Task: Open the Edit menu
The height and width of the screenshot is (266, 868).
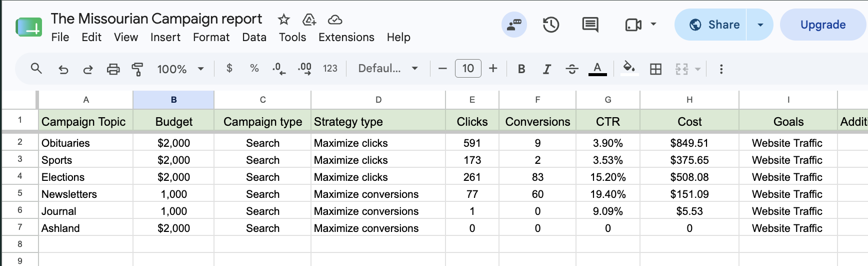Action: point(91,37)
